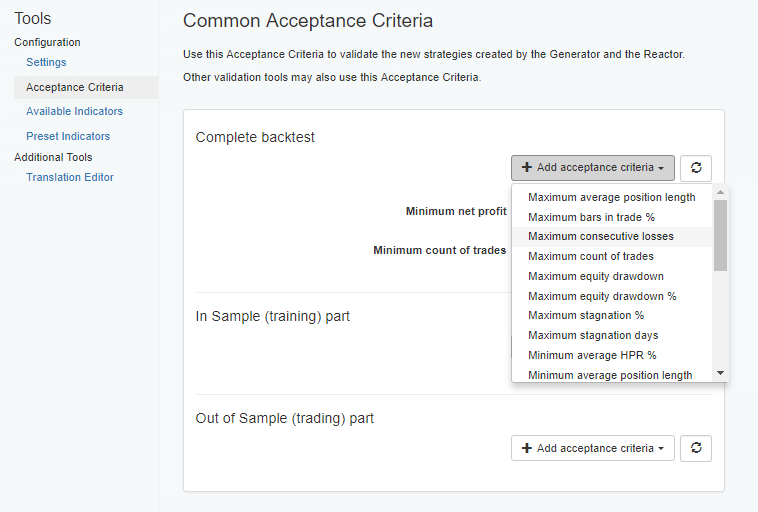
Task: Select Maximum average position length option
Action: 611,197
